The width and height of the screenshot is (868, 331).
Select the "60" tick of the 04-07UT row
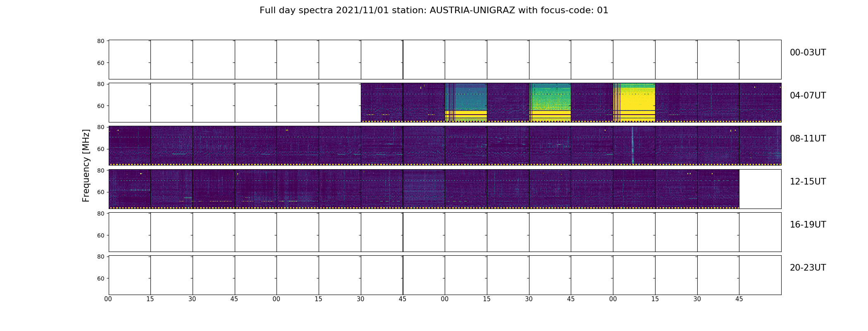tap(100, 106)
